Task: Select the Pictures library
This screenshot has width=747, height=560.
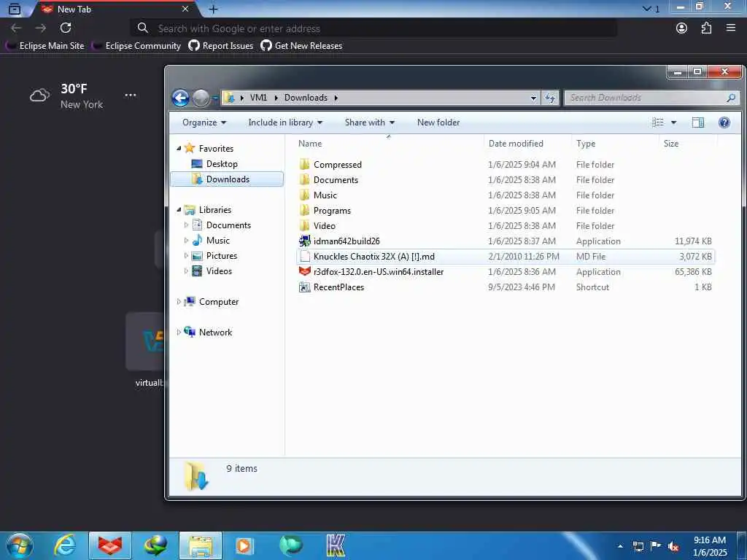Action: (x=222, y=256)
